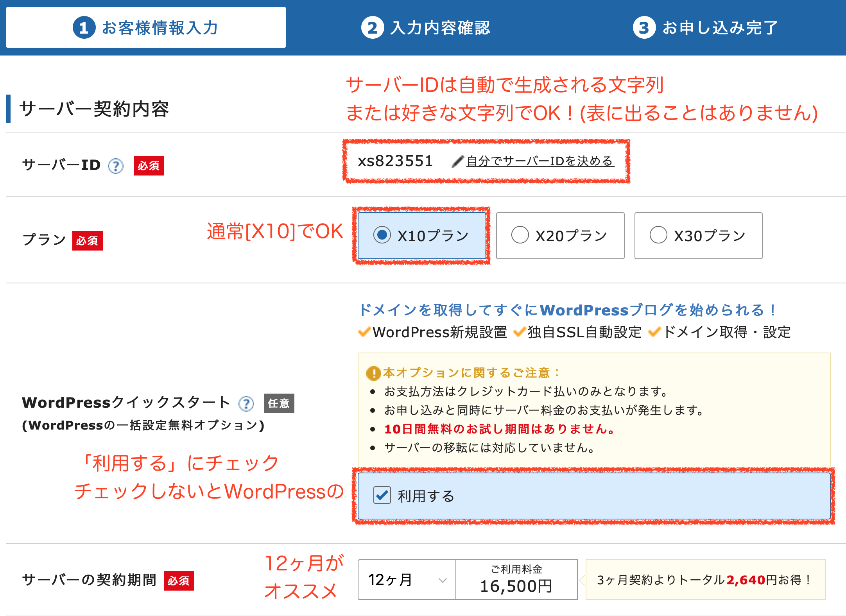Open the 12ヶ月 contract period dropdown

[407, 580]
